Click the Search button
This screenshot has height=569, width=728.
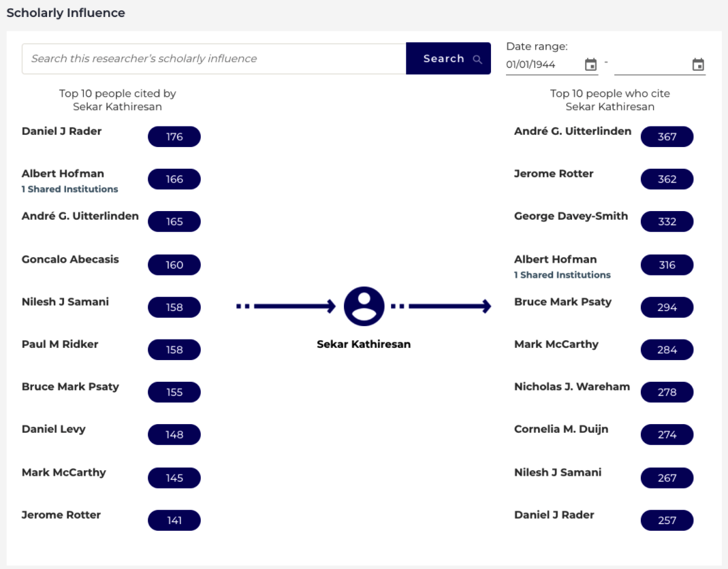point(448,59)
